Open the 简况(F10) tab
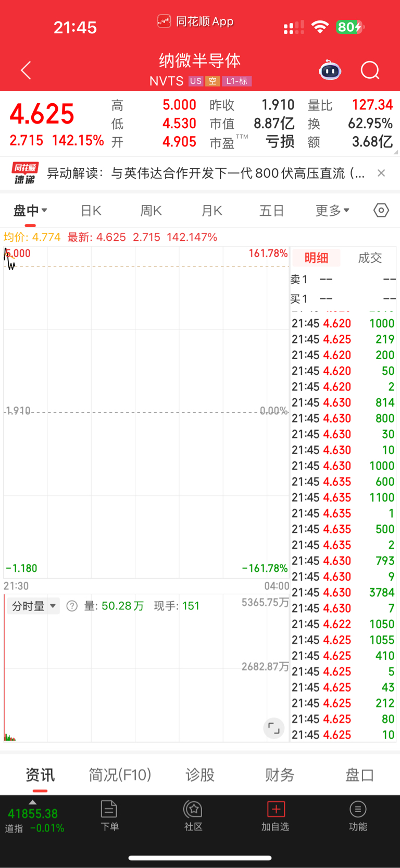The width and height of the screenshot is (400, 868). [120, 775]
